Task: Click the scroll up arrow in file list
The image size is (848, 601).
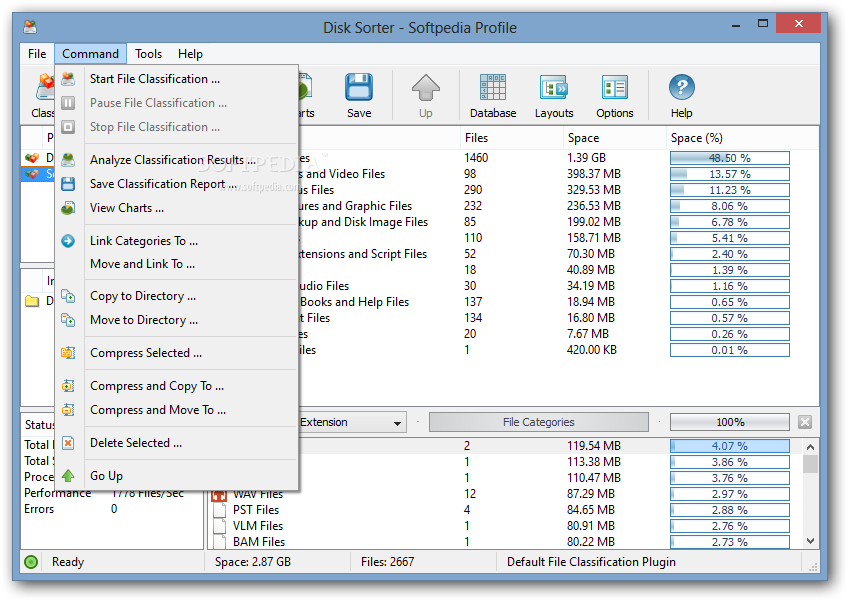Action: click(x=810, y=447)
